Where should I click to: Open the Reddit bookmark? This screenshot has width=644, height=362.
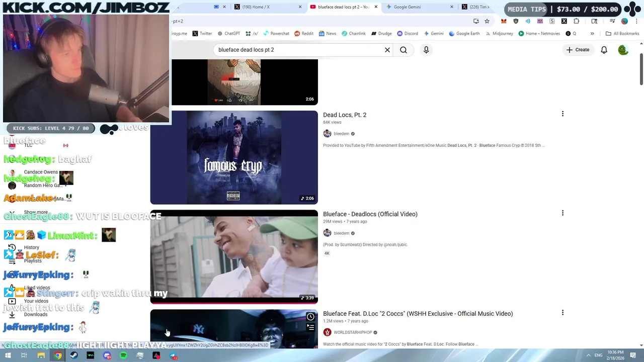point(304,34)
